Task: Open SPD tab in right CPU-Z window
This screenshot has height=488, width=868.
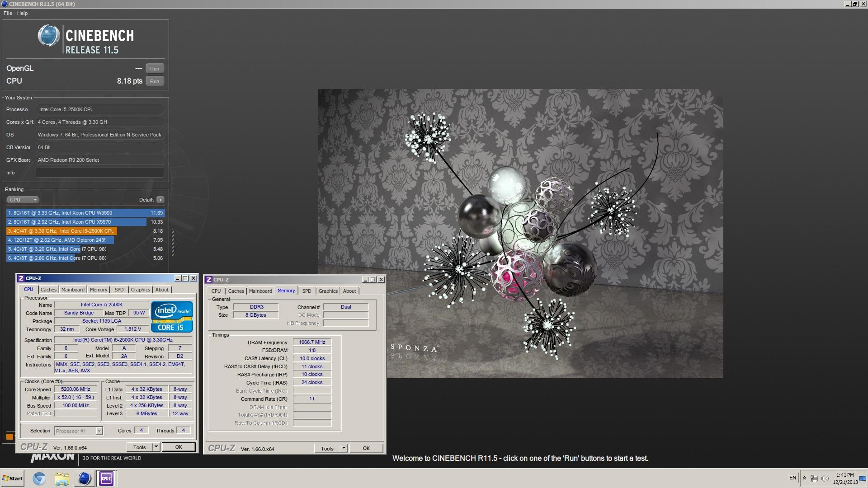Action: point(307,291)
